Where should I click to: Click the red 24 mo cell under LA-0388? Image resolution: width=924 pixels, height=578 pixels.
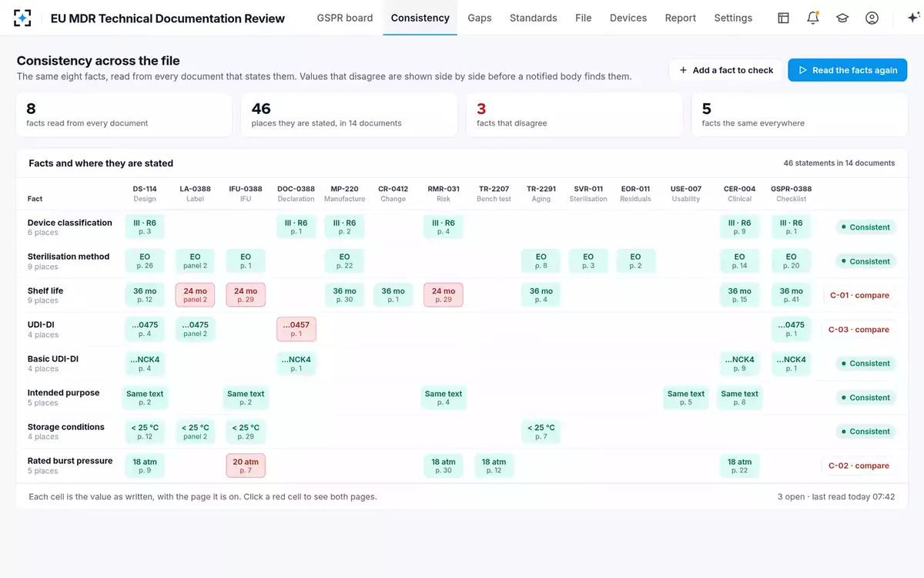pos(196,295)
